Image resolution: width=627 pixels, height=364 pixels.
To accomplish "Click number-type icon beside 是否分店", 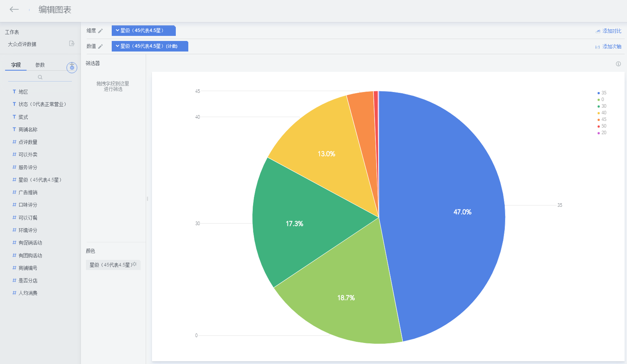I will click(14, 281).
